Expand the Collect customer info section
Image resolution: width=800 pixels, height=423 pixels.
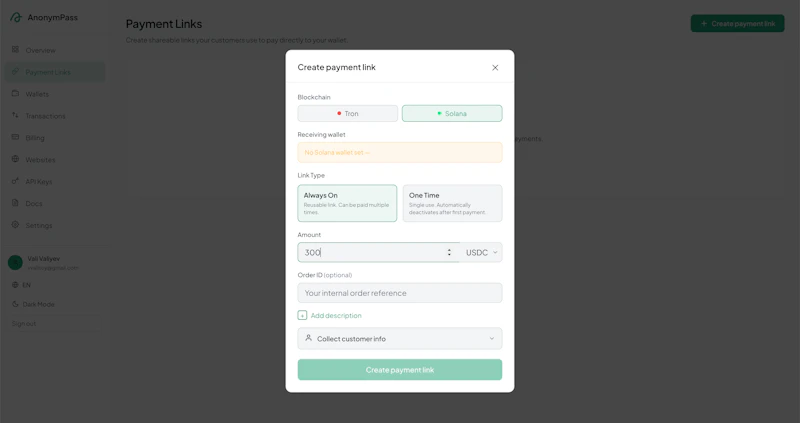click(400, 338)
